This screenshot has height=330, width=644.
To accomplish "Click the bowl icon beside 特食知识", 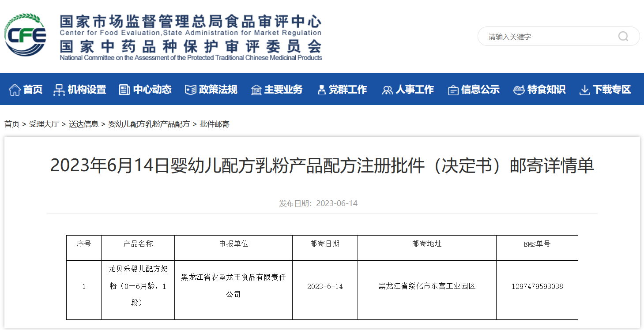I will [519, 90].
